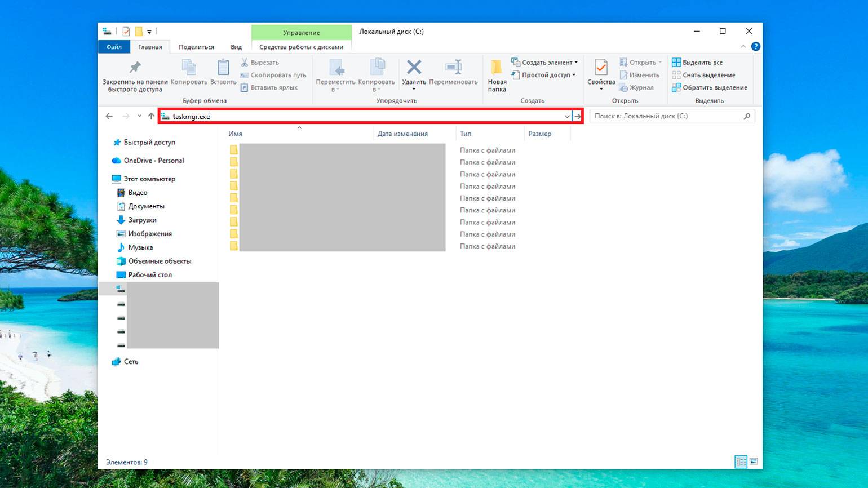Viewport: 868px width, 488px height.
Task: Open the Вид ribbon tab
Action: point(236,47)
